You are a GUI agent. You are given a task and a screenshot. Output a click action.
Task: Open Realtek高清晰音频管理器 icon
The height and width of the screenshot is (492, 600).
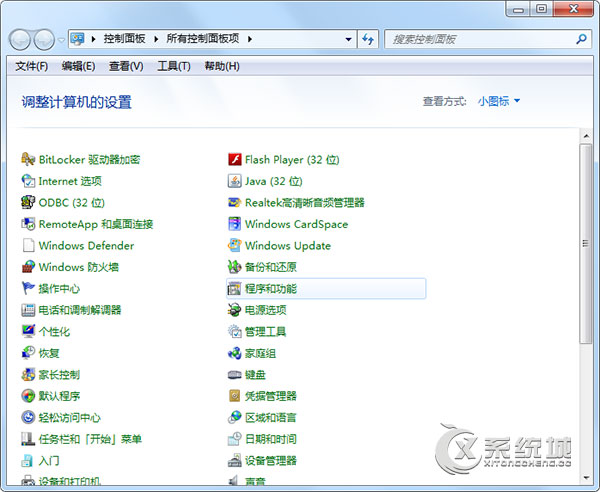click(x=235, y=202)
